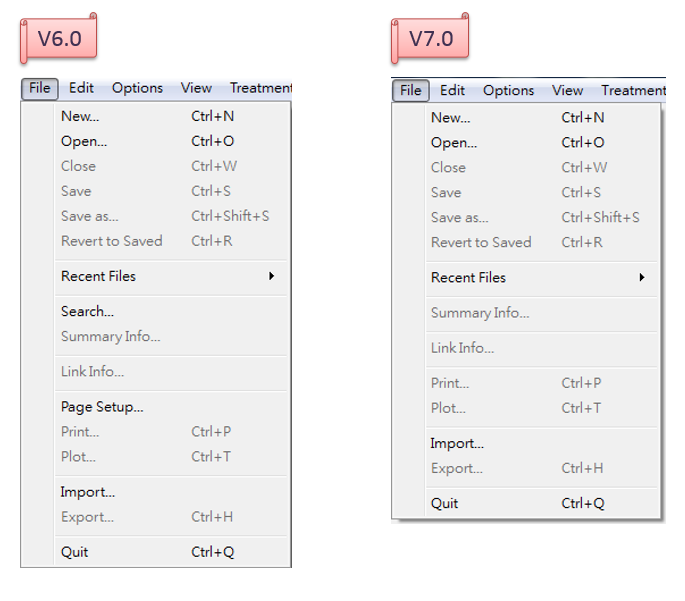
Task: Expand Recent Files submenu arrow in V7.0
Action: tap(642, 278)
